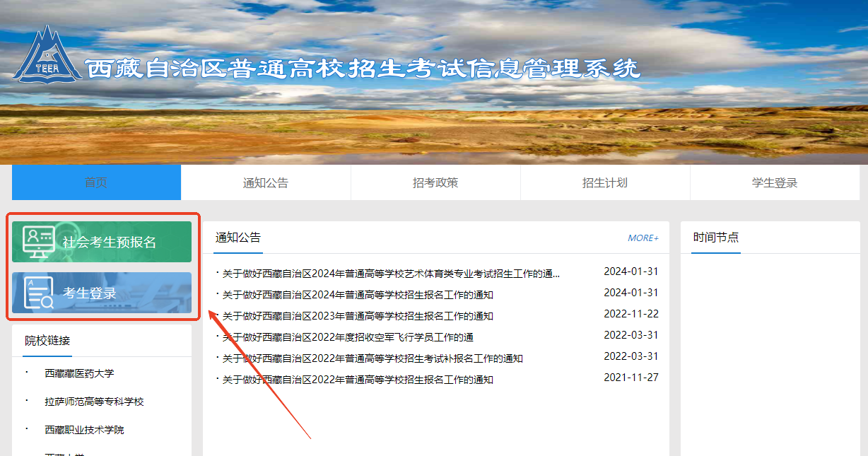Switch to the 首页 tab
868x456 pixels.
96,183
